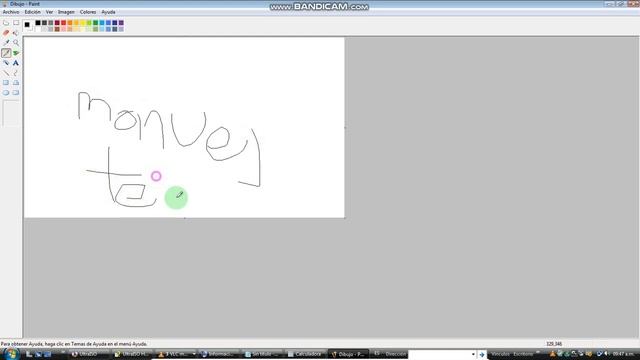
Task: Click the 09:47 a.m. taskbar clock
Action: 623,354
